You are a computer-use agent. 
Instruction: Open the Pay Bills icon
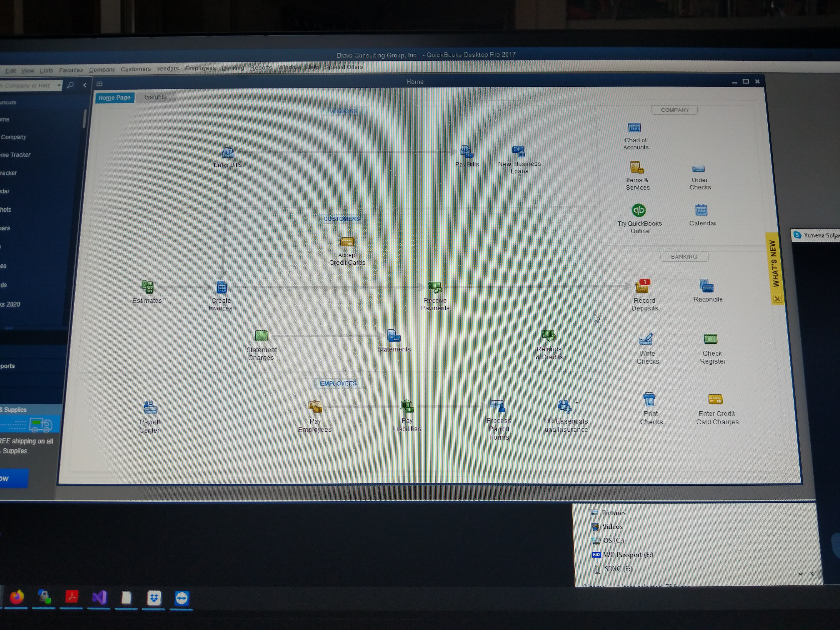pos(467,151)
